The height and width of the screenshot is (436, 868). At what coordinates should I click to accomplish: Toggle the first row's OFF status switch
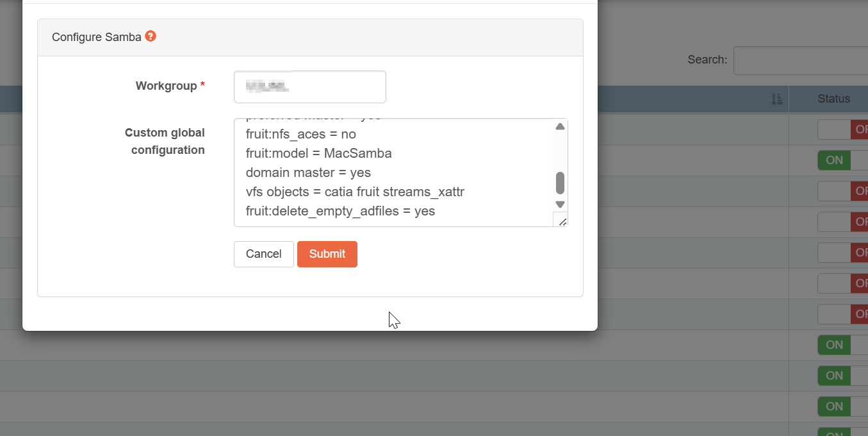tap(842, 130)
